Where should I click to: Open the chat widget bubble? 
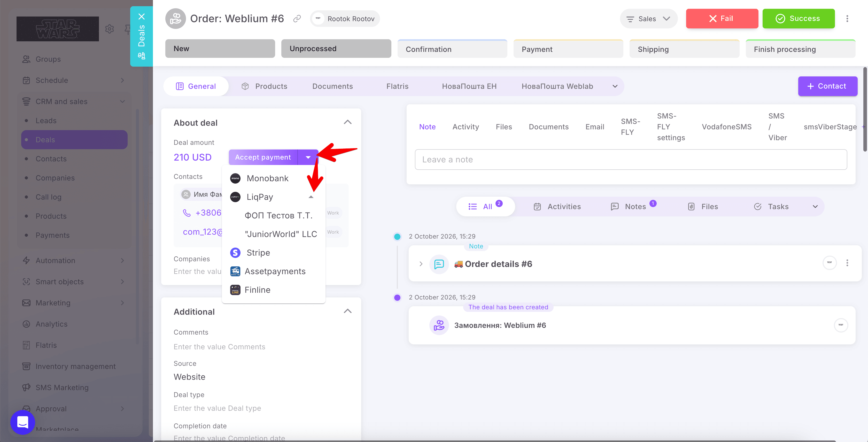tap(22, 422)
